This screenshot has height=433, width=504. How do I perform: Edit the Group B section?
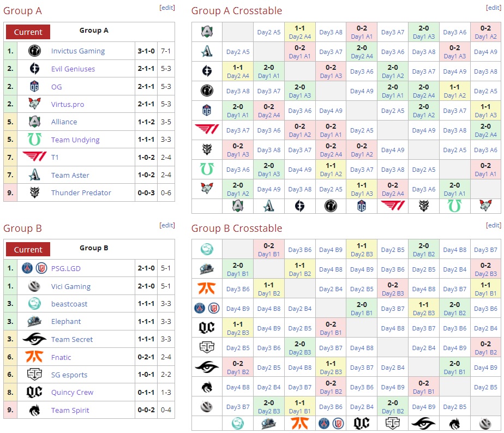(167, 226)
